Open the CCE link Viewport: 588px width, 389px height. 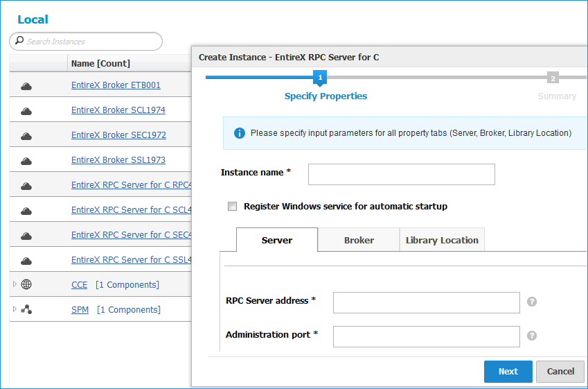point(79,285)
